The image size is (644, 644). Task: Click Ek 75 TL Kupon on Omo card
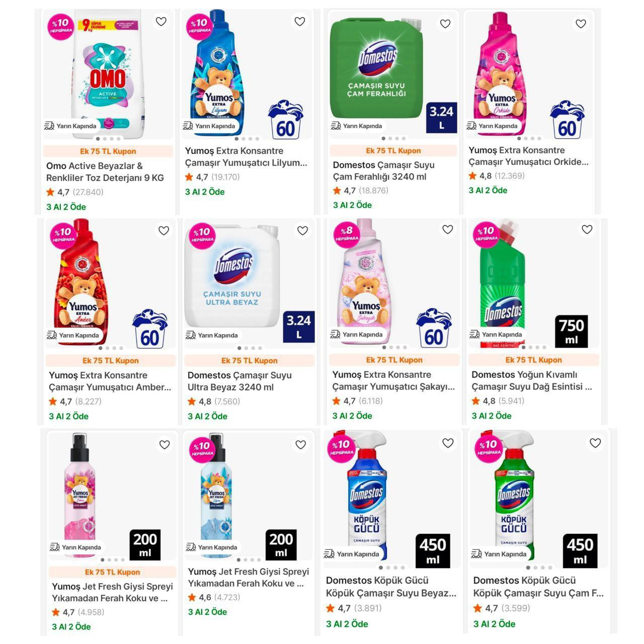click(108, 151)
